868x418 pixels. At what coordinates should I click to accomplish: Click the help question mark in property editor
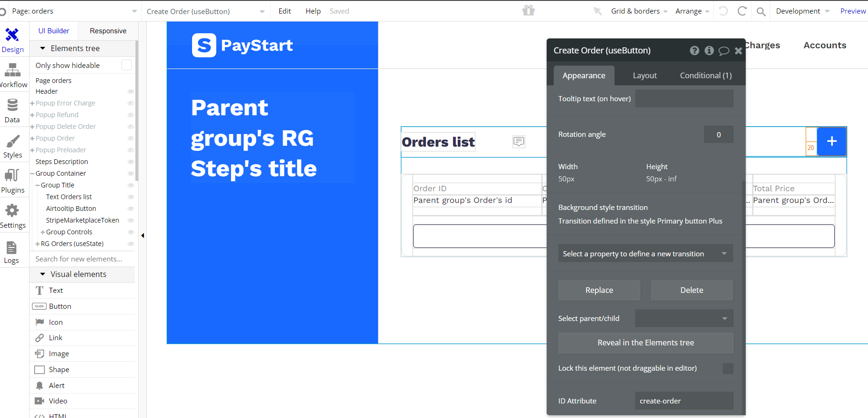tap(695, 51)
